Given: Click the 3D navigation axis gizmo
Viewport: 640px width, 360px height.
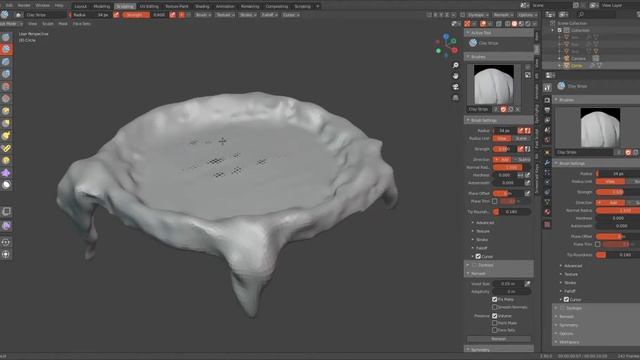Looking at the screenshot, I should [x=446, y=46].
